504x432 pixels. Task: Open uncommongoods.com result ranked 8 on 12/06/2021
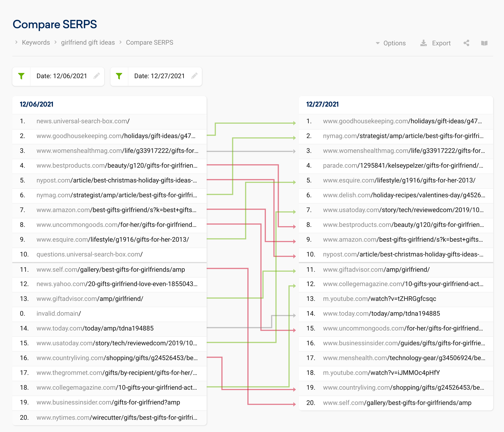pos(117,225)
